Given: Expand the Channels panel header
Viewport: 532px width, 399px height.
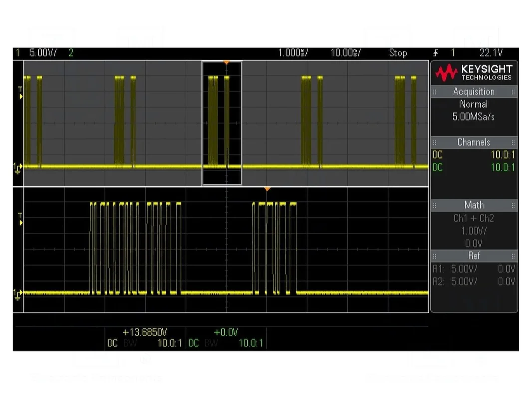Looking at the screenshot, I should (x=474, y=142).
